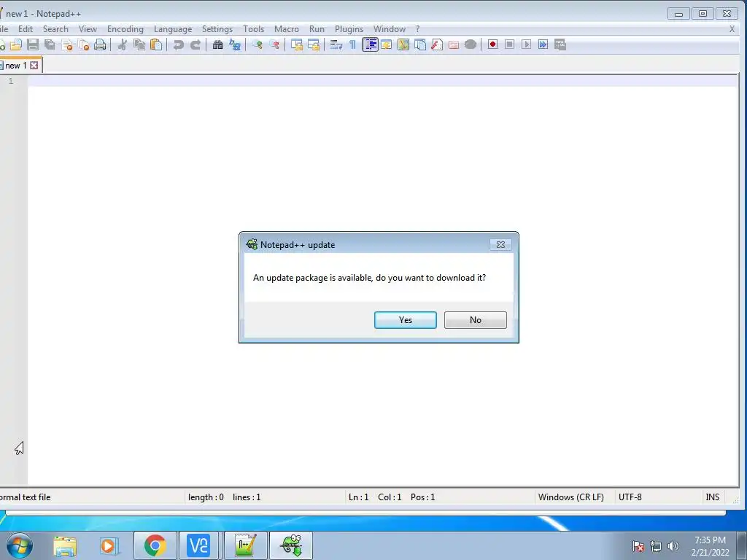Click the Undo arrow icon
Screen dimensions: 747x560
click(x=179, y=44)
